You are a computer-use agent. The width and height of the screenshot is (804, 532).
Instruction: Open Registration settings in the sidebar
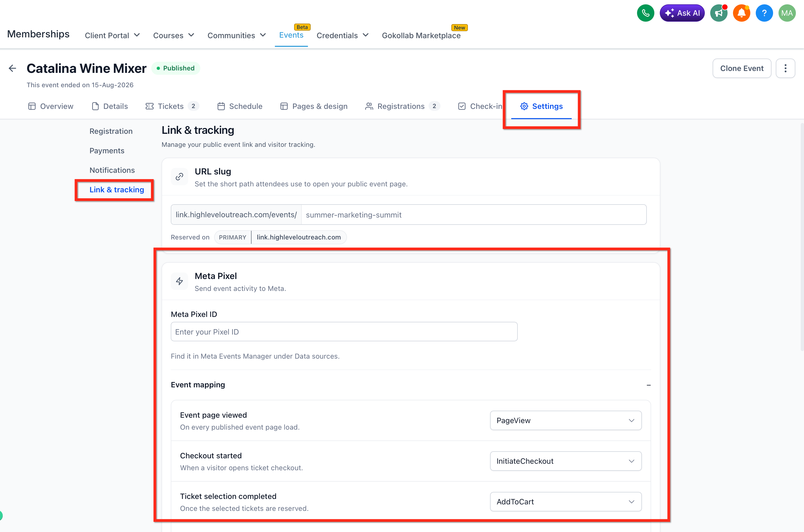[111, 131]
